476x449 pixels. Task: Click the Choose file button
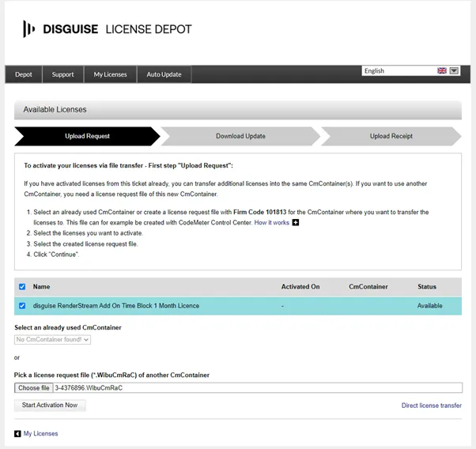pos(34,387)
